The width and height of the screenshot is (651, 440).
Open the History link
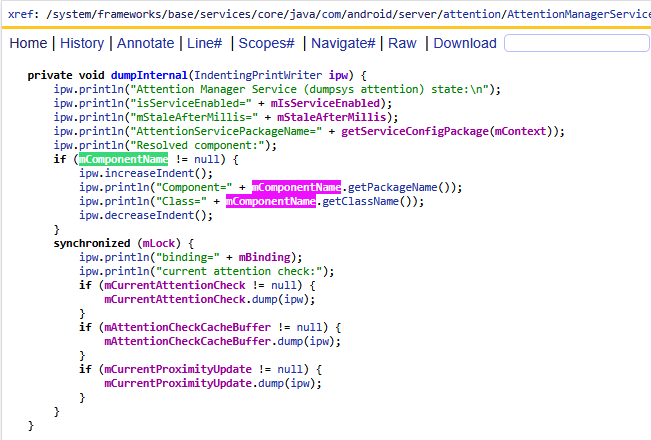pos(82,43)
